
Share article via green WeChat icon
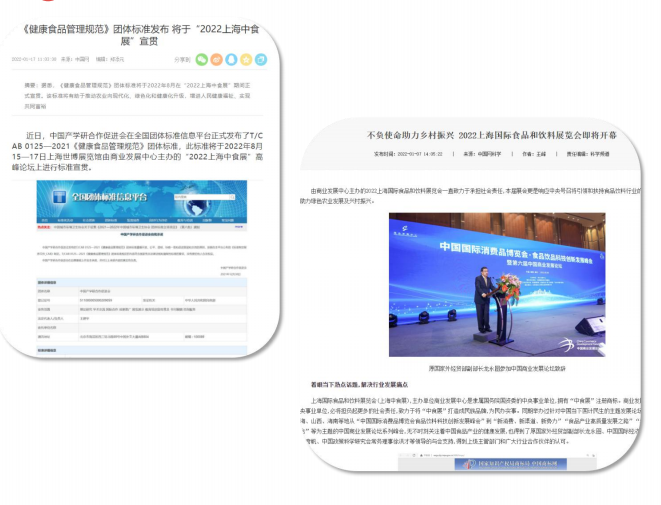pyautogui.click(x=199, y=59)
